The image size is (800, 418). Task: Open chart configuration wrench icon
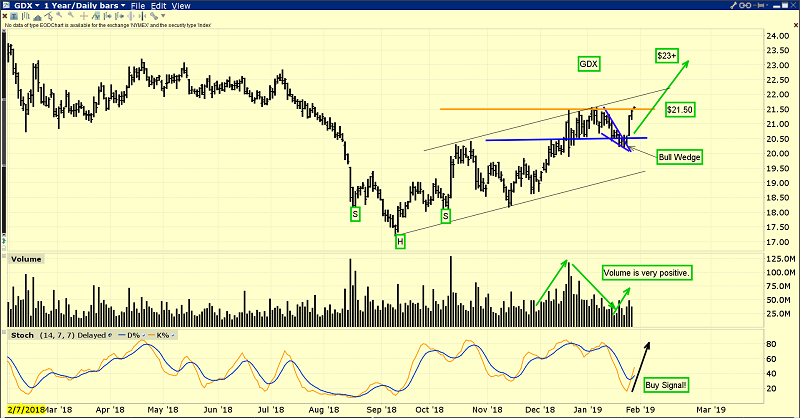pyautogui.click(x=733, y=5)
